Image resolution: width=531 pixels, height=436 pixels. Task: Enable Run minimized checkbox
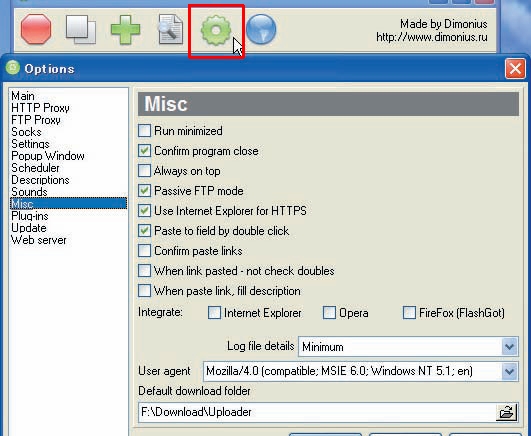145,130
